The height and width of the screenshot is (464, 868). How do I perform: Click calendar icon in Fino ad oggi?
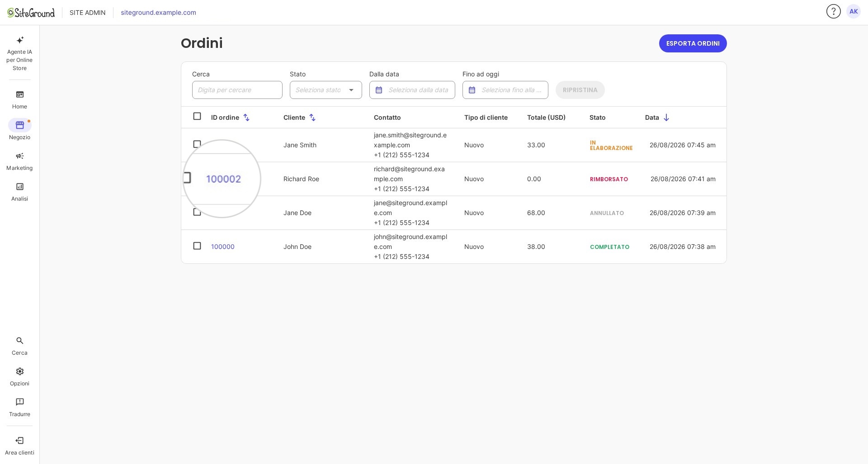coord(472,90)
